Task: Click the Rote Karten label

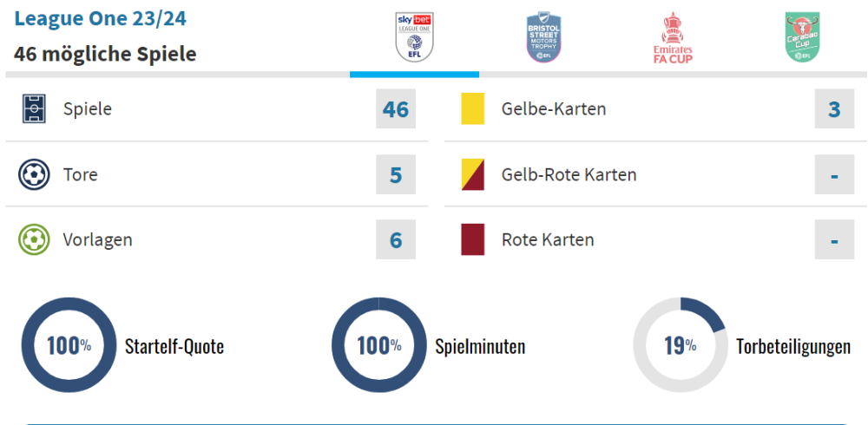Action: click(x=548, y=239)
